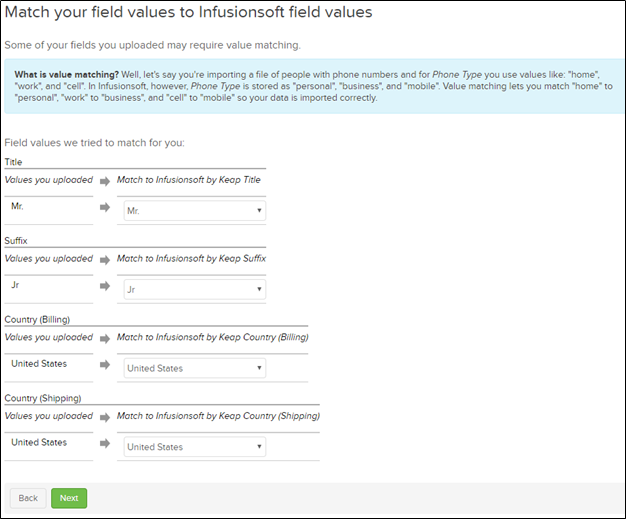
Task: Click 'Values you uploaded' label under Suffix
Action: point(49,258)
